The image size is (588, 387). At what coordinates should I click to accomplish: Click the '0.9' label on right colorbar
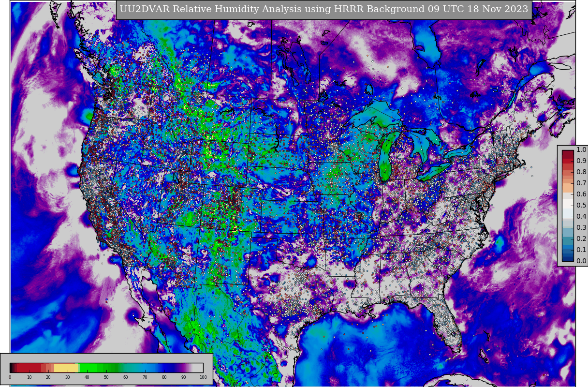pyautogui.click(x=581, y=161)
